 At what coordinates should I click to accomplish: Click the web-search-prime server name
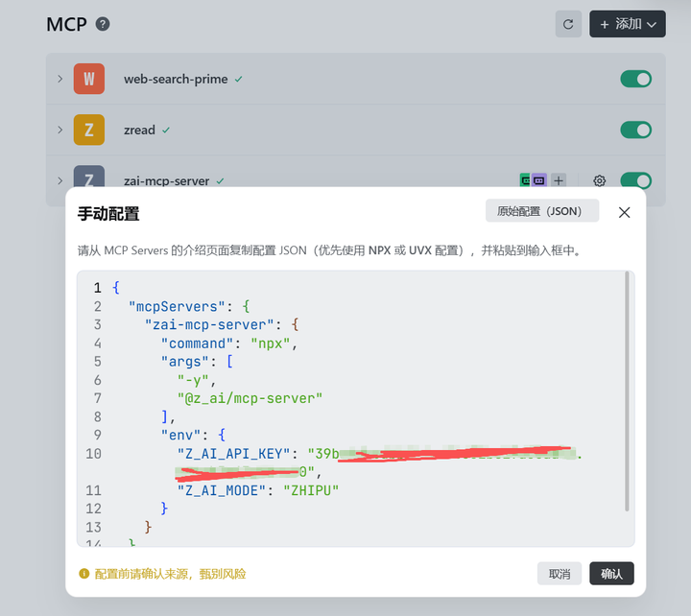pyautogui.click(x=176, y=80)
